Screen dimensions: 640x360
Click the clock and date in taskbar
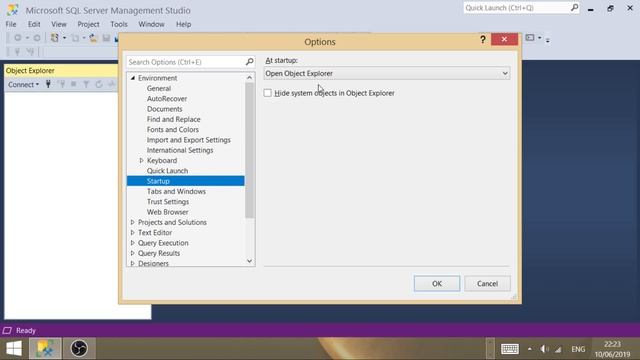point(612,349)
